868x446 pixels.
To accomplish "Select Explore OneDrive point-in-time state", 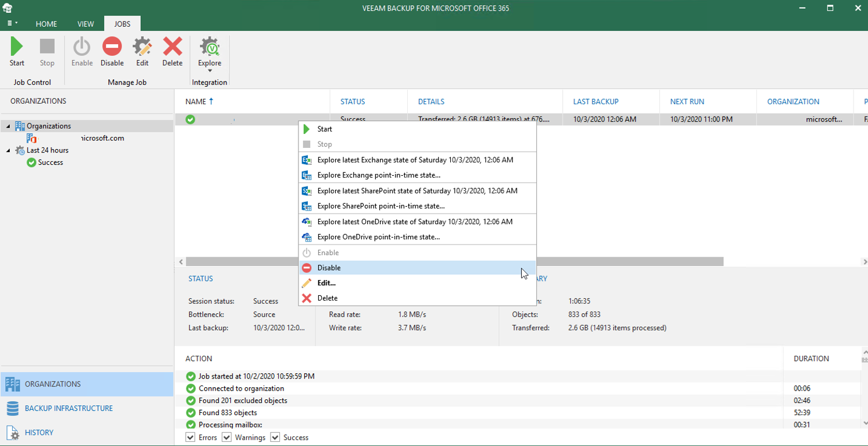I will point(417,237).
